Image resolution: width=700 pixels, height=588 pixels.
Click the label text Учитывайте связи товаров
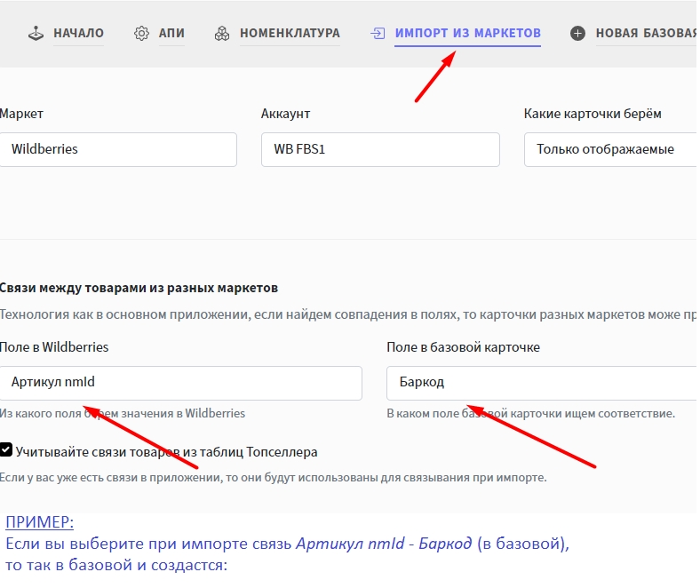pyautogui.click(x=166, y=452)
